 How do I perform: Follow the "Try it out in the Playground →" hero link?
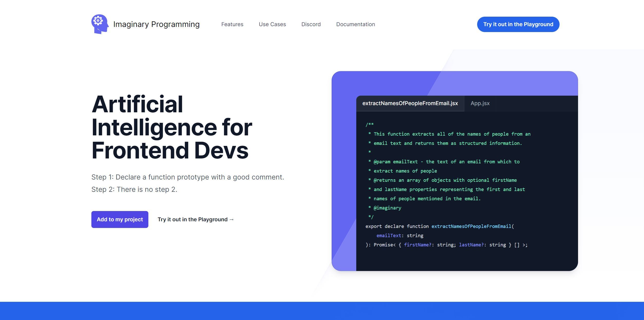point(196,219)
